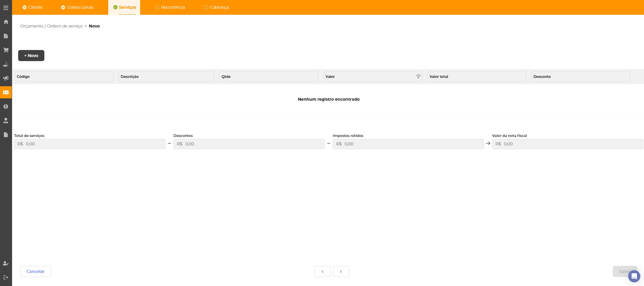Go back with the left chevron button

[322, 272]
